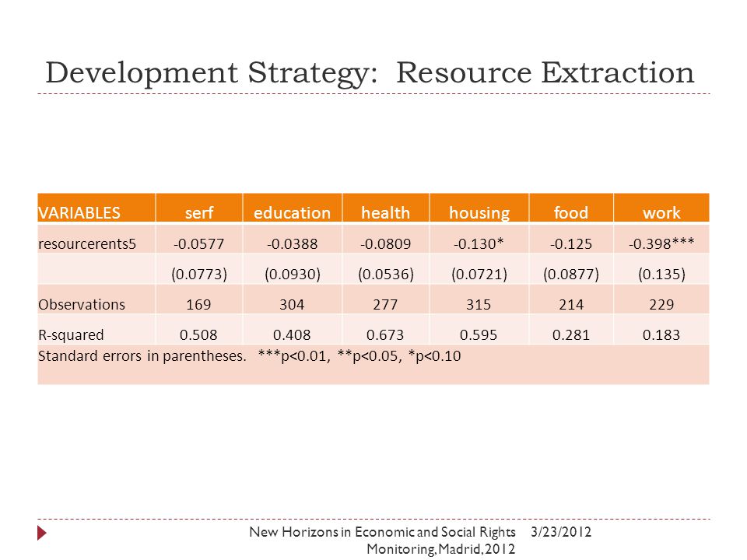The image size is (747, 560).
Task: Click the standard error (0.0536)
Action: point(385,275)
